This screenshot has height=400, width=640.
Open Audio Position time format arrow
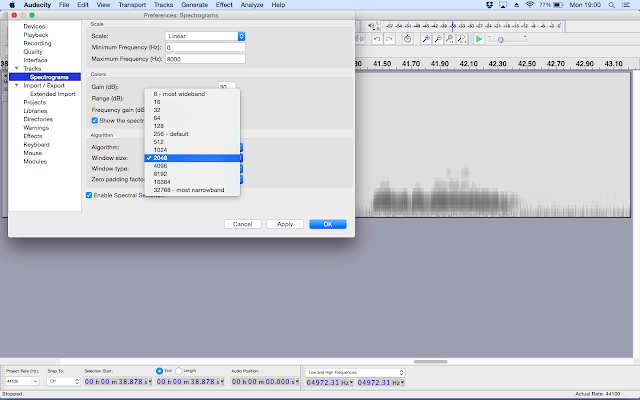click(297, 382)
